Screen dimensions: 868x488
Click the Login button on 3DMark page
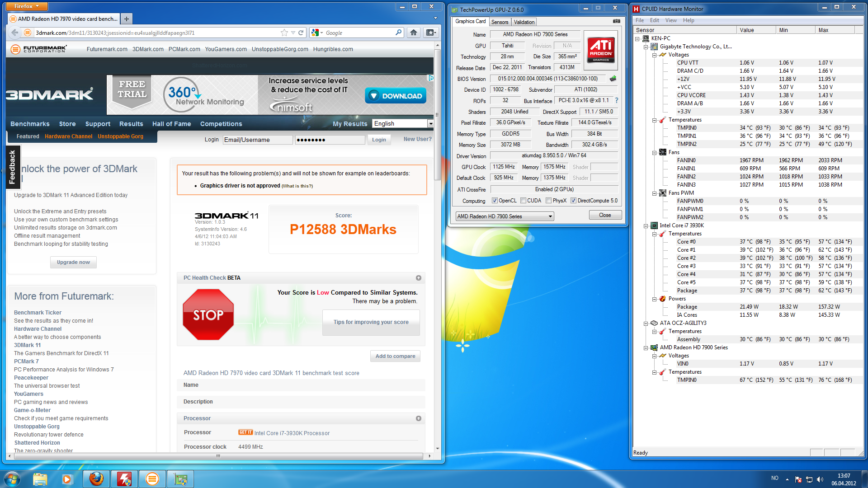(379, 140)
